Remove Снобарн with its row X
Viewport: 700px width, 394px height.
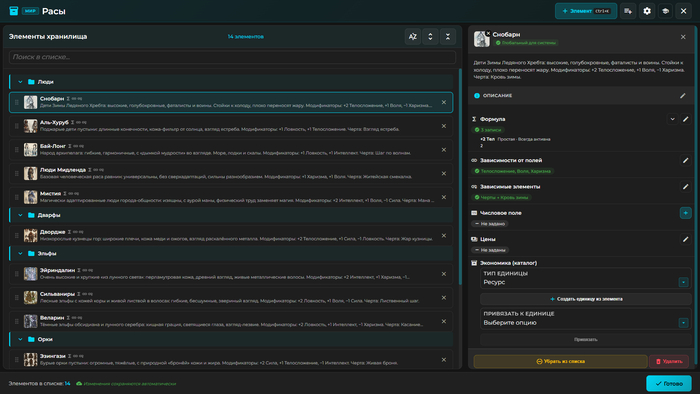coord(444,102)
